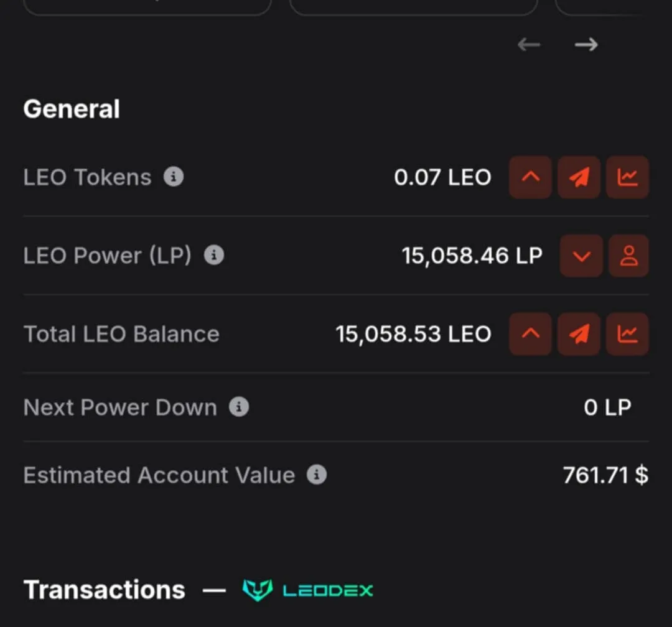
Task: Click the General section heading
Action: point(72,109)
